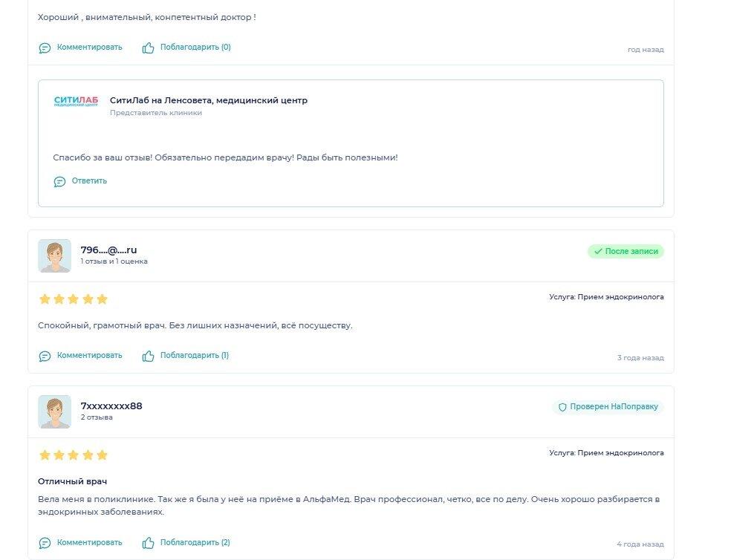Click the comment bubble icon under the 7xxxxxxxx88 review
The height and width of the screenshot is (560, 731).
click(x=45, y=543)
